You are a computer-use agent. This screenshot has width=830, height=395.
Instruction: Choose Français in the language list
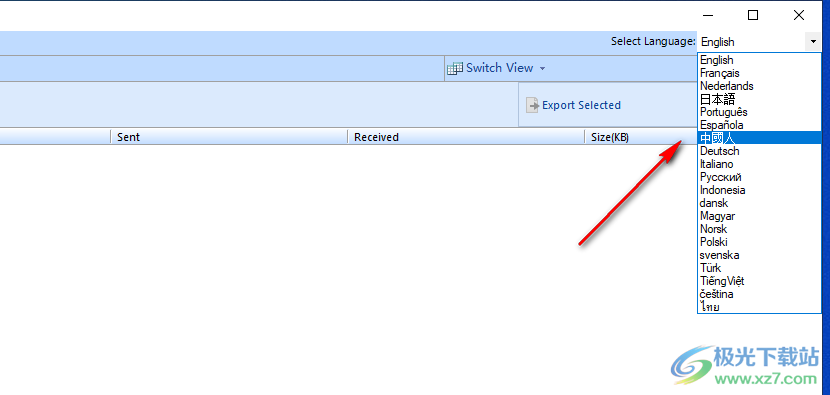click(x=759, y=73)
